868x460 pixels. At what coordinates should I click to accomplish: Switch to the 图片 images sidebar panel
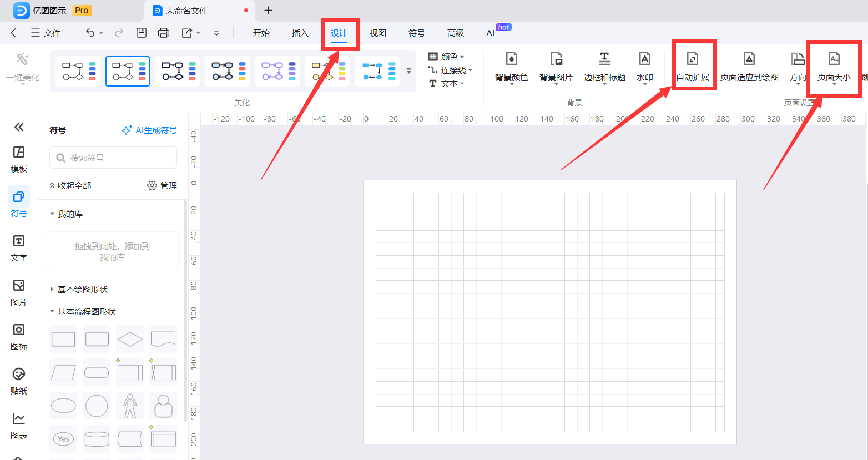pyautogui.click(x=18, y=292)
